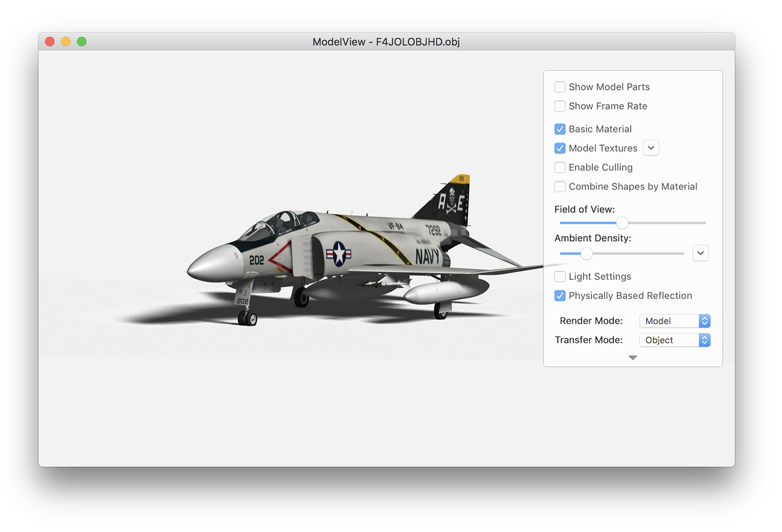Enable Culling for the model
Viewport: 782px width, 532px height.
tap(560, 167)
